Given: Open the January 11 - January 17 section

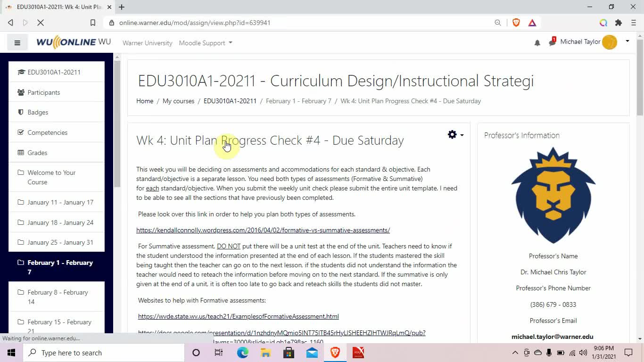Looking at the screenshot, I should (x=57, y=202).
